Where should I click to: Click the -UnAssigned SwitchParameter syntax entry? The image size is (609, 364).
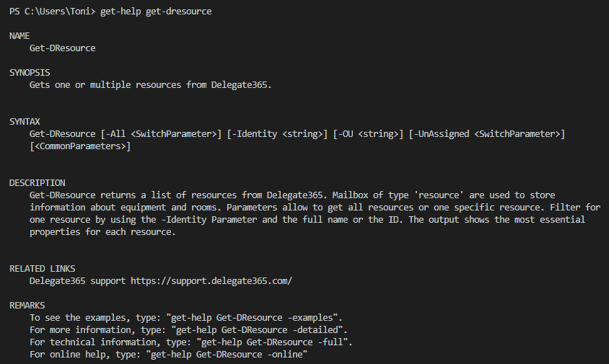tap(486, 134)
